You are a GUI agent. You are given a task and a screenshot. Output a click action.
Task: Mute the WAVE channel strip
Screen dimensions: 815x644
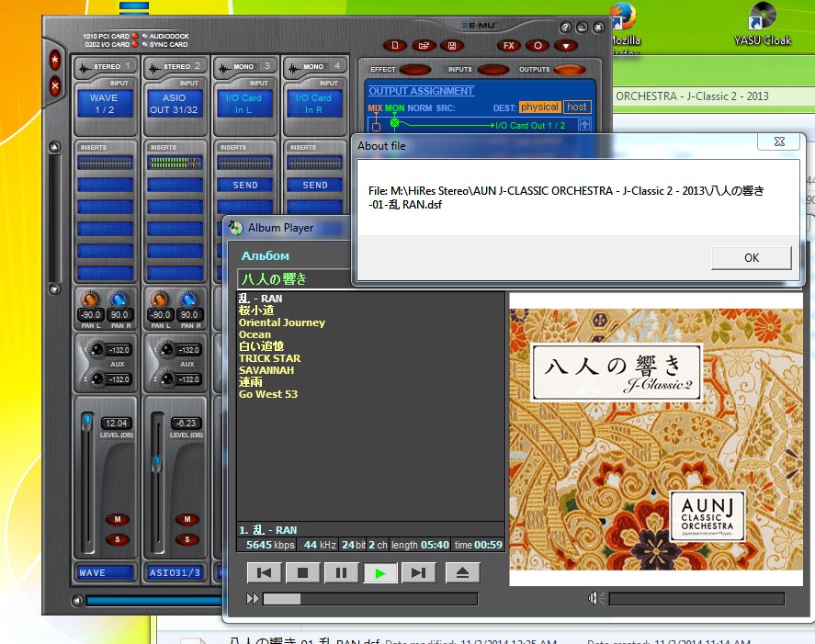coord(118,519)
